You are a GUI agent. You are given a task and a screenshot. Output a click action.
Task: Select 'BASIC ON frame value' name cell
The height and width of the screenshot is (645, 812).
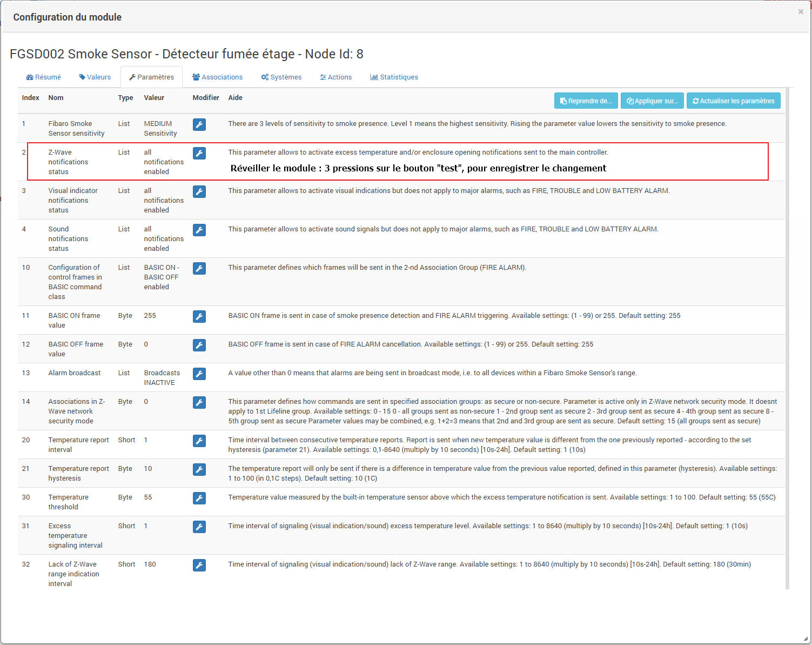pyautogui.click(x=75, y=321)
